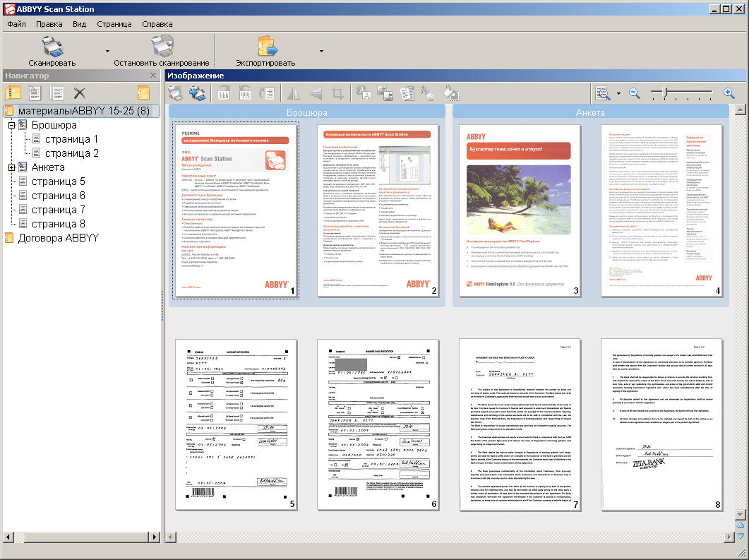749x560 pixels.
Task: Select Договора ABBYY batch
Action: point(59,238)
